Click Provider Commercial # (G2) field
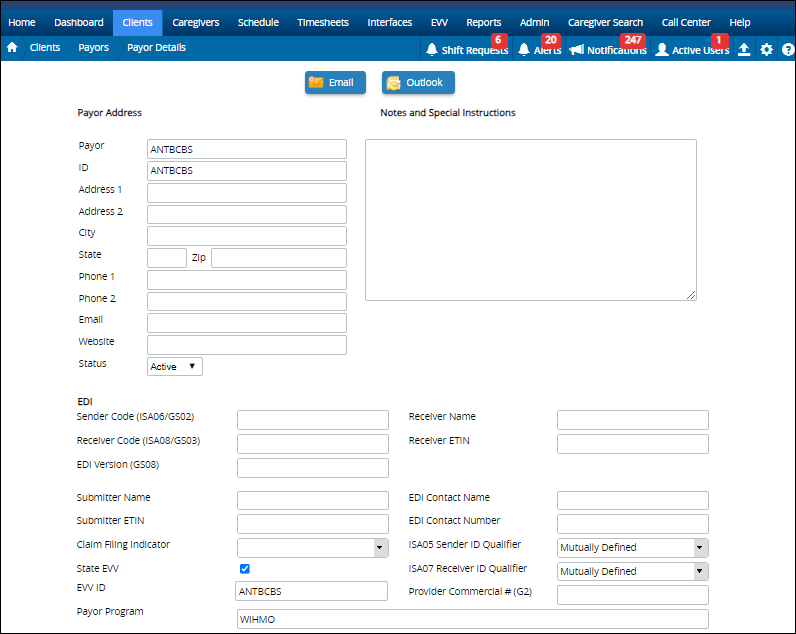The height and width of the screenshot is (634, 796). [x=633, y=595]
